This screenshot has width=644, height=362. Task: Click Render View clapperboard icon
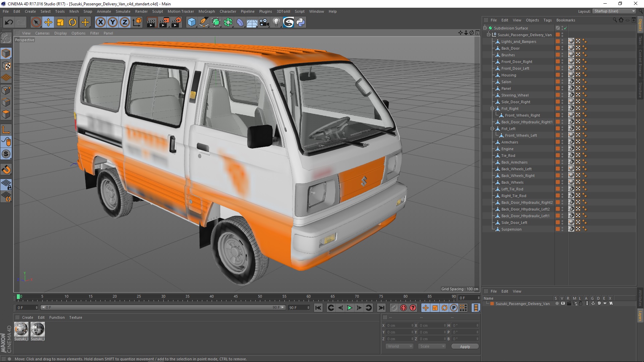click(x=152, y=22)
